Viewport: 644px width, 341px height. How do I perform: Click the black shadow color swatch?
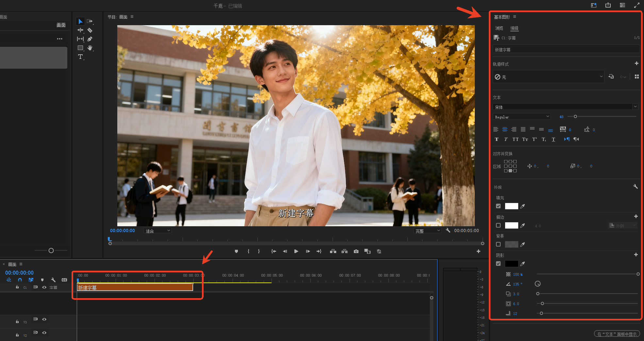click(x=511, y=264)
